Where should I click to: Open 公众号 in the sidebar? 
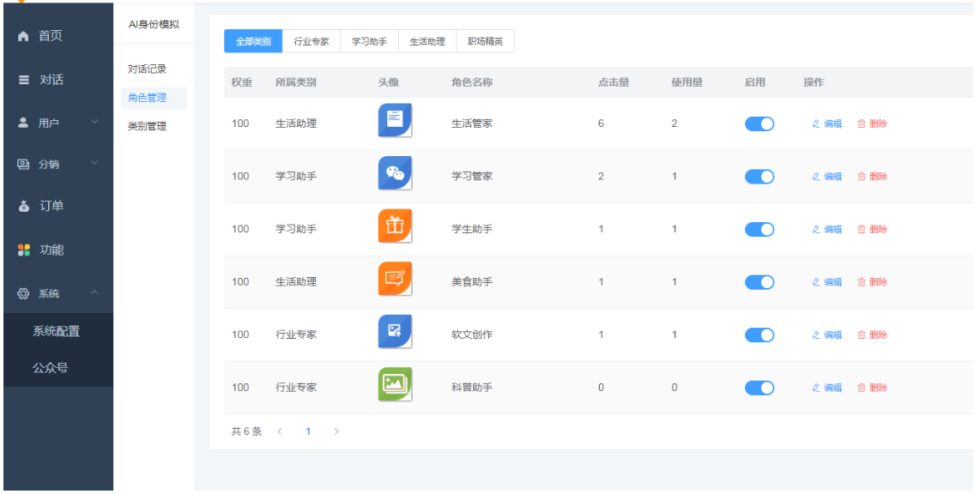pyautogui.click(x=50, y=368)
